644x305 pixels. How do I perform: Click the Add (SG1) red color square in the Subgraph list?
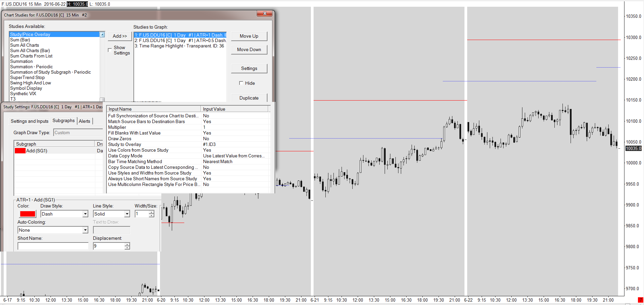point(20,151)
